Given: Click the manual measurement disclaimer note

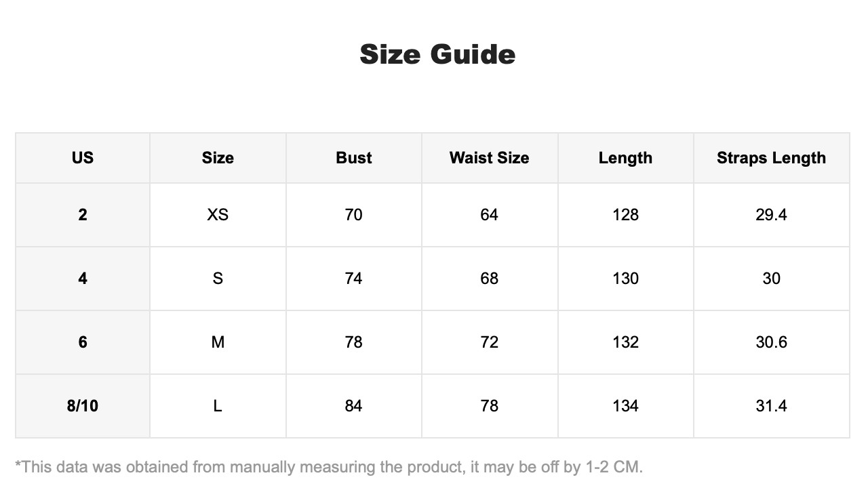Looking at the screenshot, I should tap(329, 467).
